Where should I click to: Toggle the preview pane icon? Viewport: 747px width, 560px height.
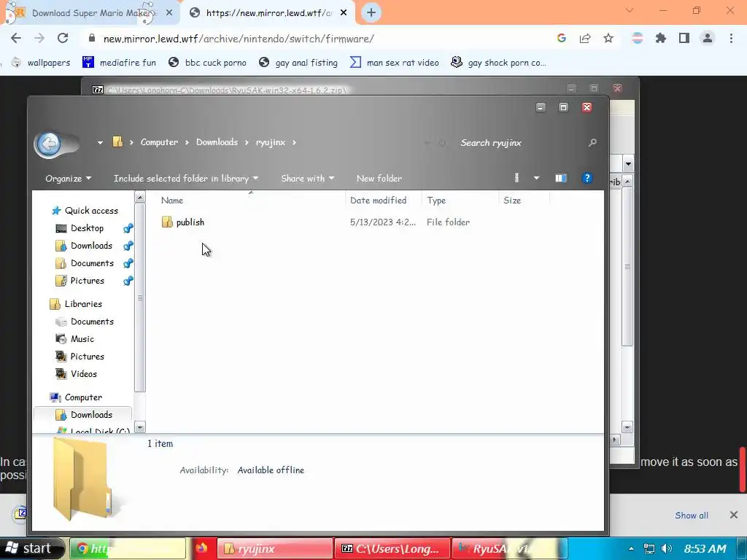[x=561, y=178]
